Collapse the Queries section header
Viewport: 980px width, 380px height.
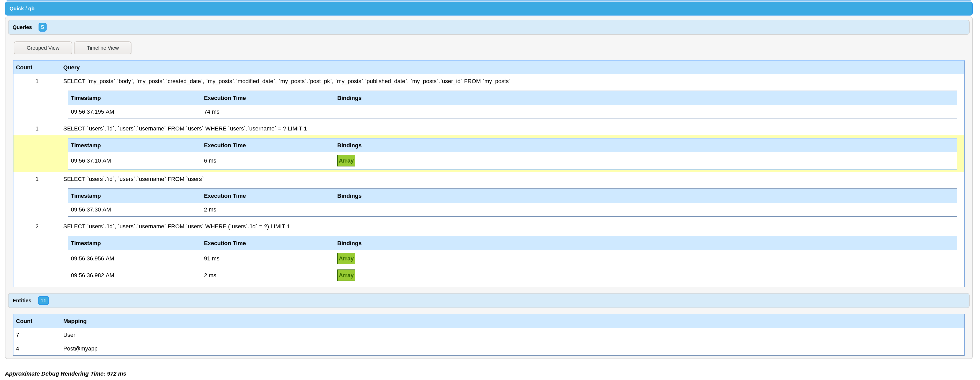tap(22, 27)
